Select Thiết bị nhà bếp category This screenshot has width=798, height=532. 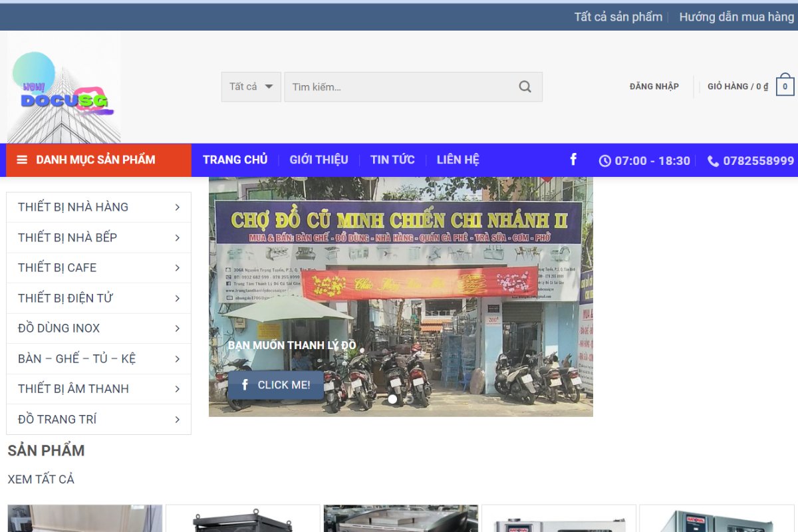click(67, 237)
